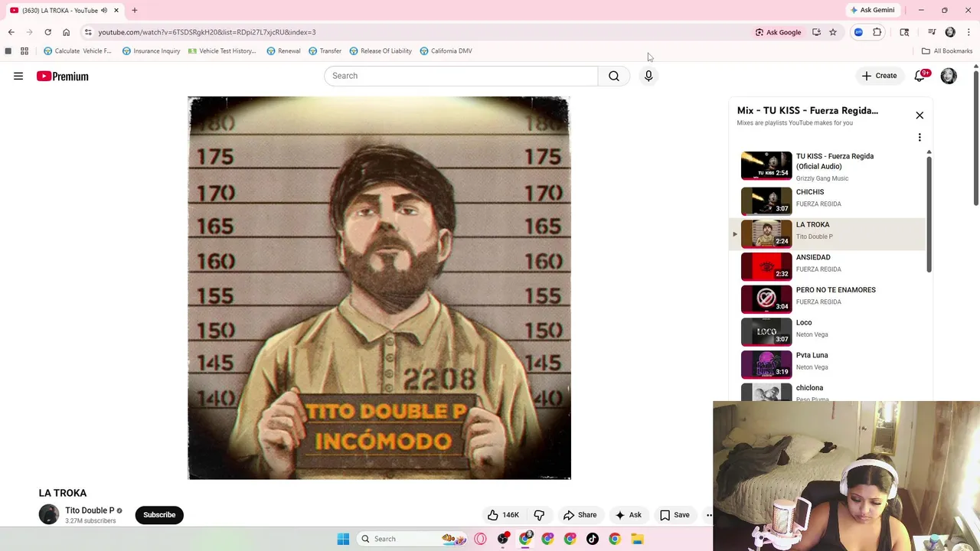This screenshot has height=551, width=980.
Task: Open TikTok from the taskbar
Action: click(x=593, y=539)
